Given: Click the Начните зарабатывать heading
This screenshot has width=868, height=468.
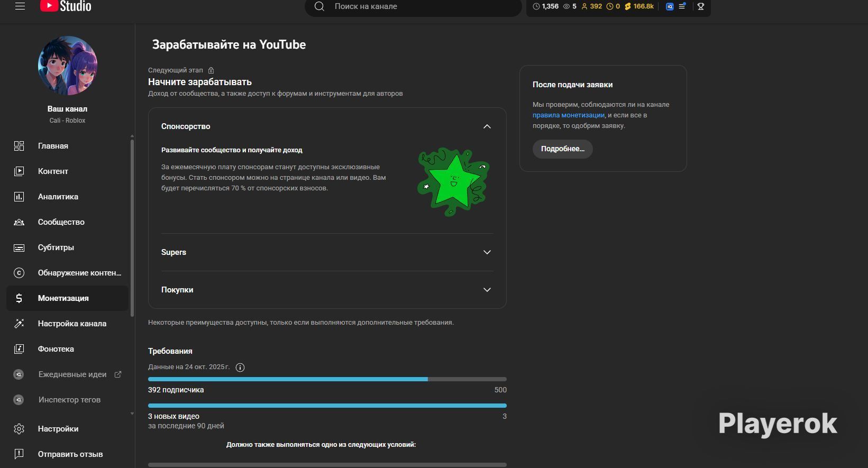Looking at the screenshot, I should (200, 82).
